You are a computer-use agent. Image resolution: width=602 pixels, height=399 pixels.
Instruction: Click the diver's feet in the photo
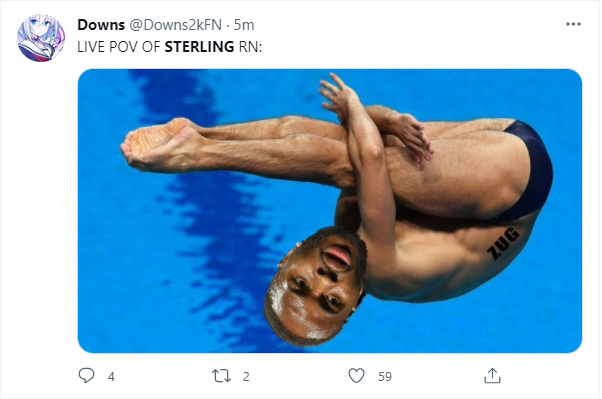click(161, 144)
